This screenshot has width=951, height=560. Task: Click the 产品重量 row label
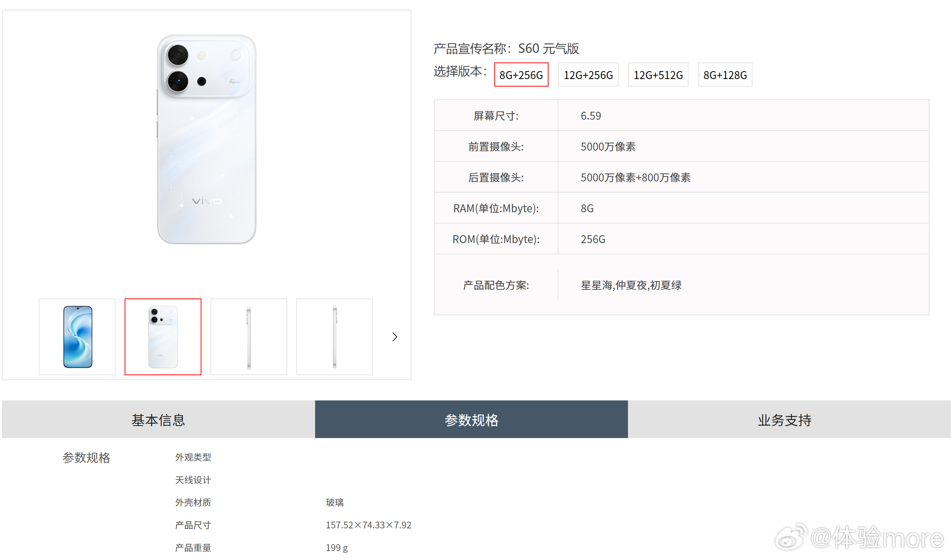coord(193,548)
